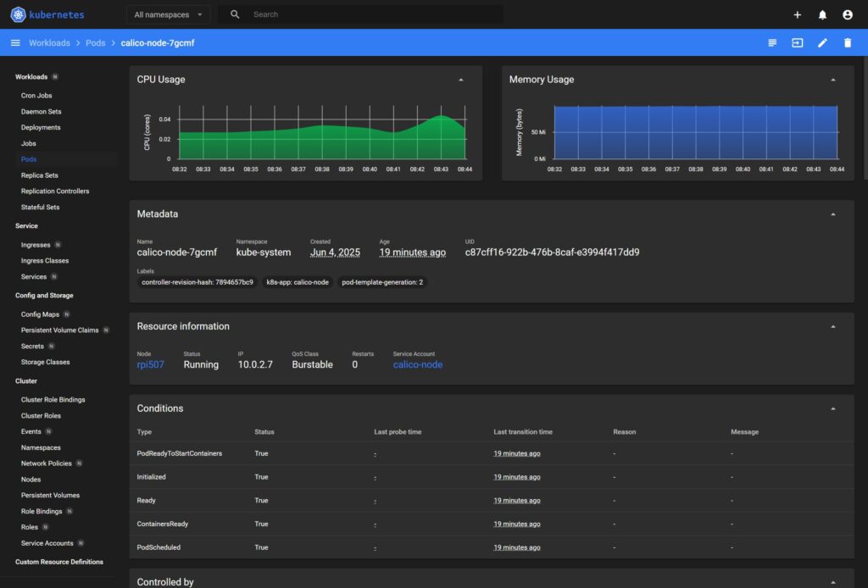Open Stateful Sets in sidebar
The height and width of the screenshot is (588, 868).
pos(40,207)
